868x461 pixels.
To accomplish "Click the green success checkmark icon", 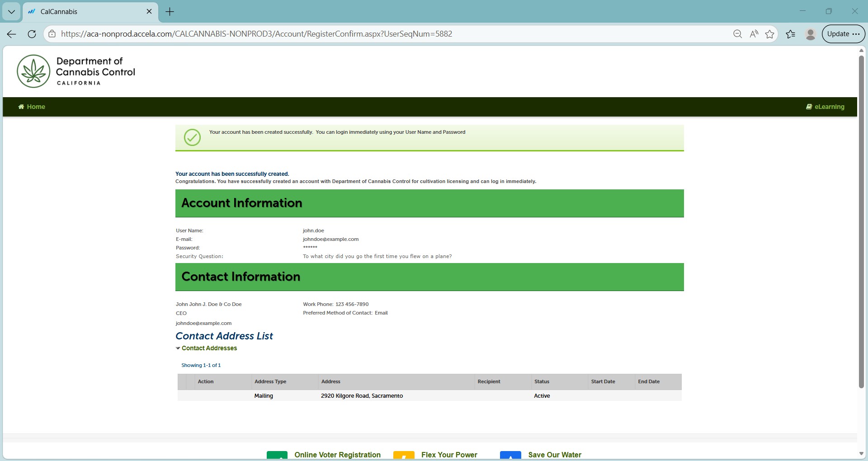I will click(x=192, y=137).
